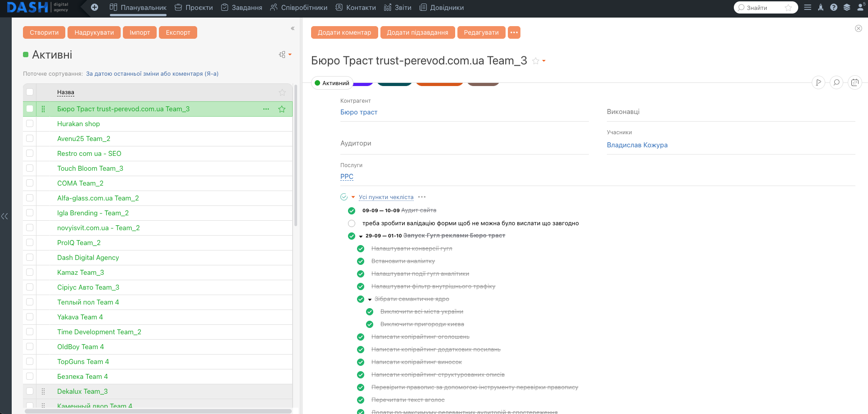Star the Бюро Траст row in list
The height and width of the screenshot is (414, 868).
pos(282,109)
